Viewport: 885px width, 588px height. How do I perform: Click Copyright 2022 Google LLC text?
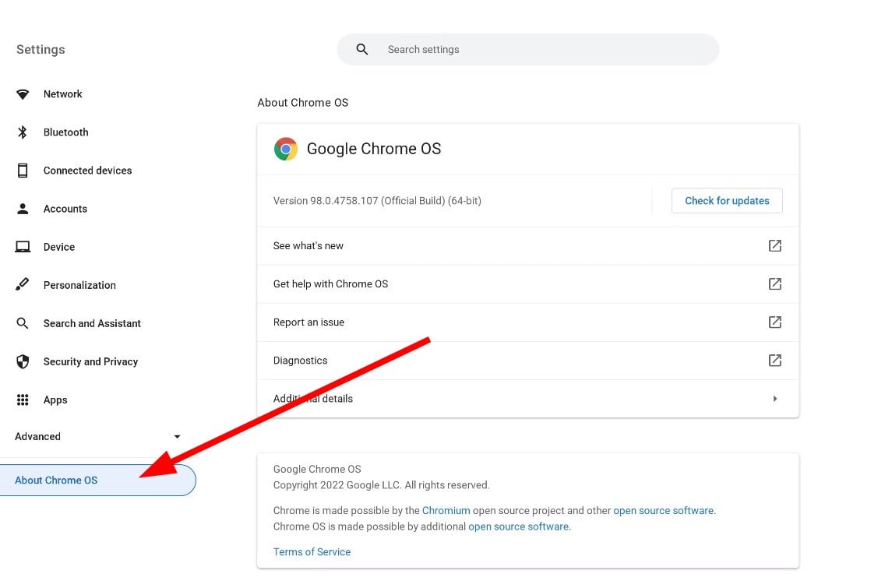tap(382, 485)
